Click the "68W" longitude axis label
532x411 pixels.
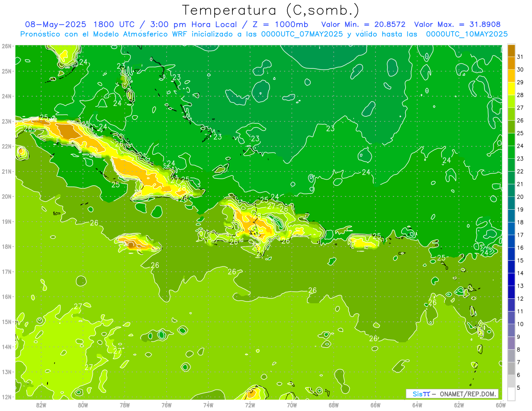click(333, 405)
